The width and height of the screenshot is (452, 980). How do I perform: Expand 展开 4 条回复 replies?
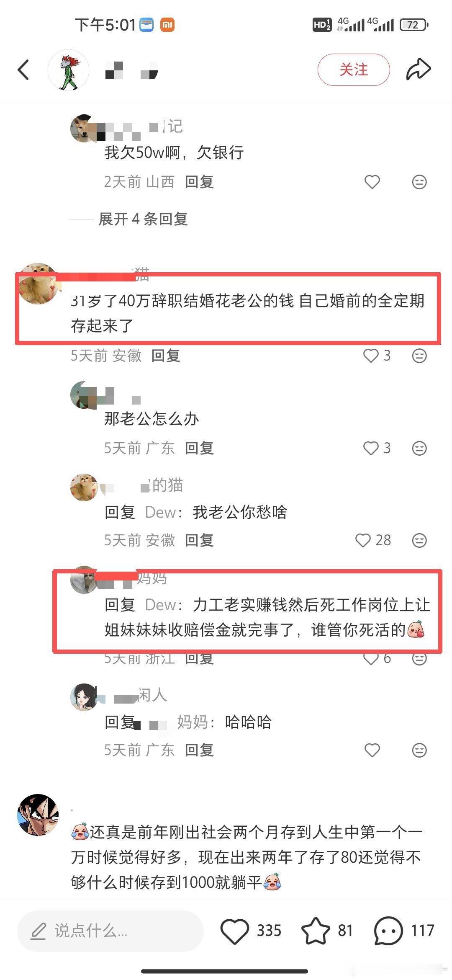143,219
